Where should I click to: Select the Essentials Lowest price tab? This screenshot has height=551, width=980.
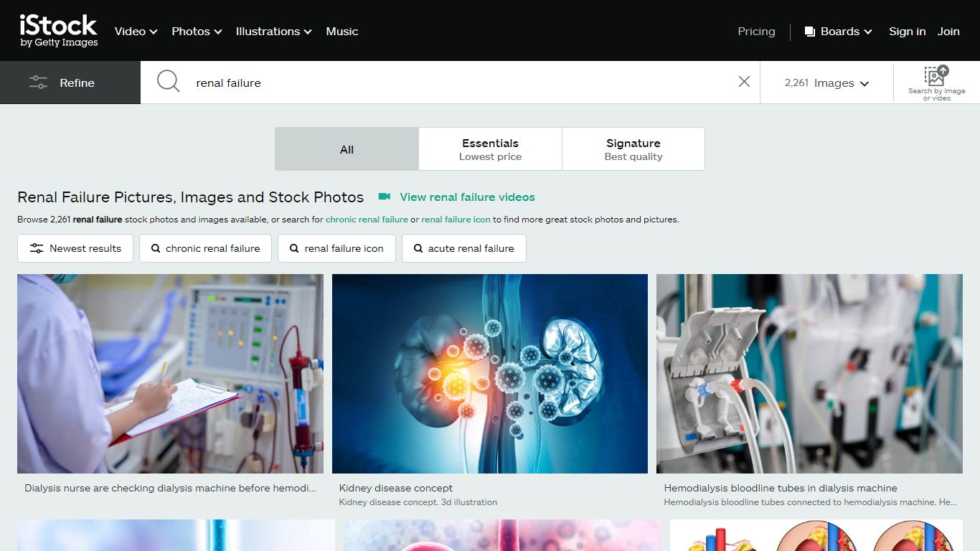pyautogui.click(x=490, y=149)
